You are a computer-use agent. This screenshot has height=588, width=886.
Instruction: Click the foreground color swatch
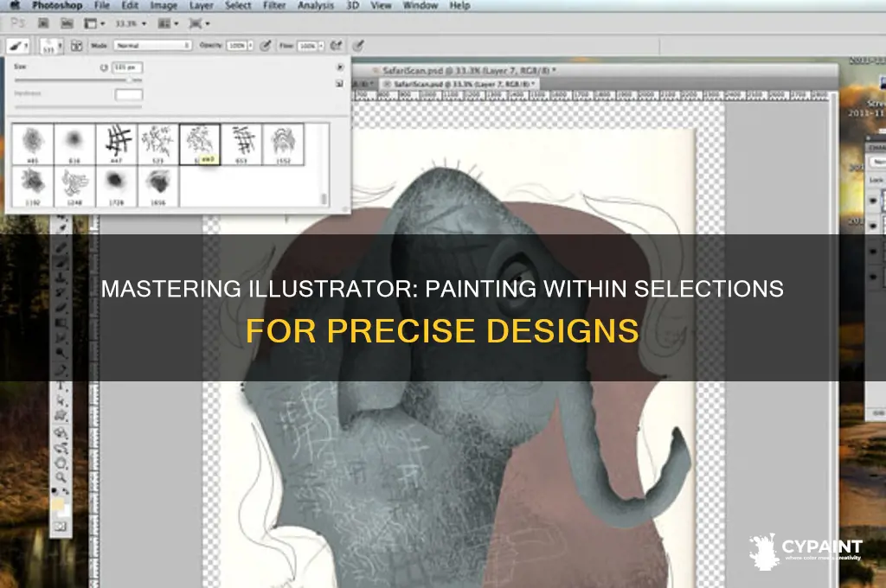pyautogui.click(x=58, y=504)
